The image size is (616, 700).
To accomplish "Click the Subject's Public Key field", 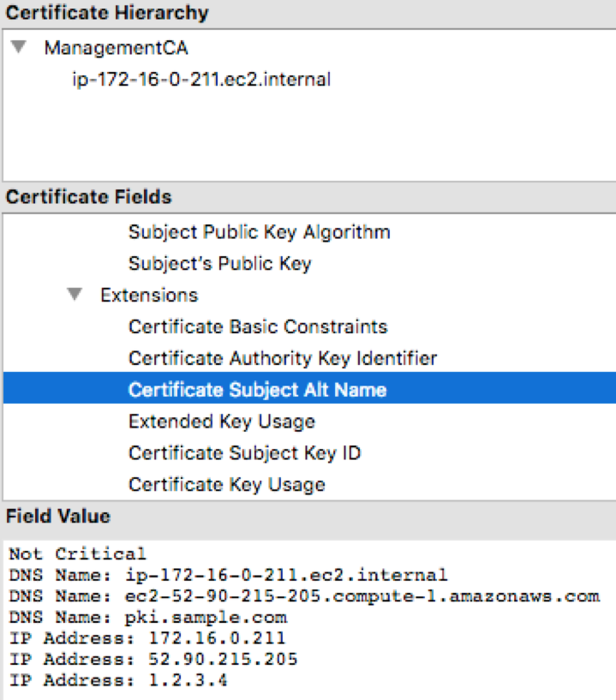I will [219, 263].
